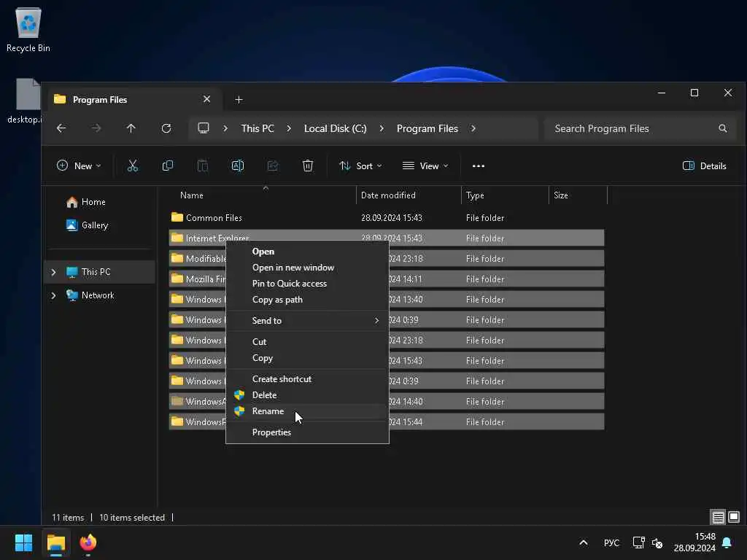Viewport: 747px width, 560px height.
Task: Choose Cut in the context menu
Action: [307, 342]
